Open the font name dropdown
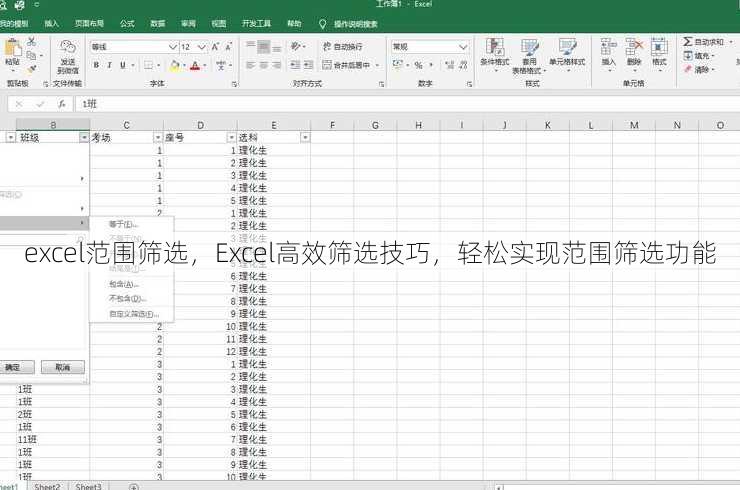This screenshot has width=740, height=490. [x=173, y=47]
